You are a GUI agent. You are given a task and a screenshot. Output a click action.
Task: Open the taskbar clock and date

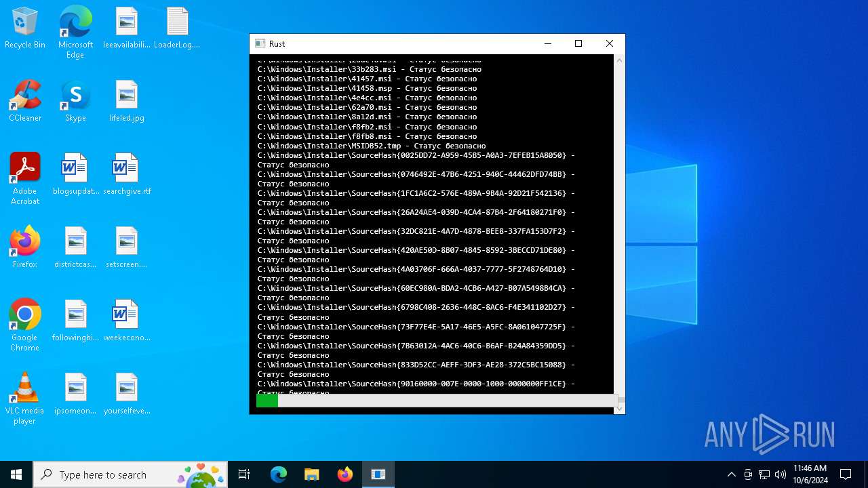pyautogui.click(x=810, y=474)
